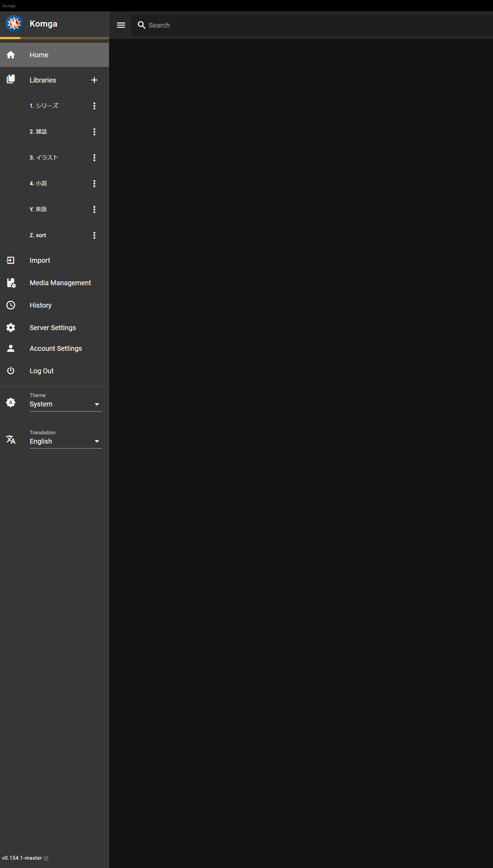Open the Y. 英語 library
493x868 pixels.
[38, 209]
